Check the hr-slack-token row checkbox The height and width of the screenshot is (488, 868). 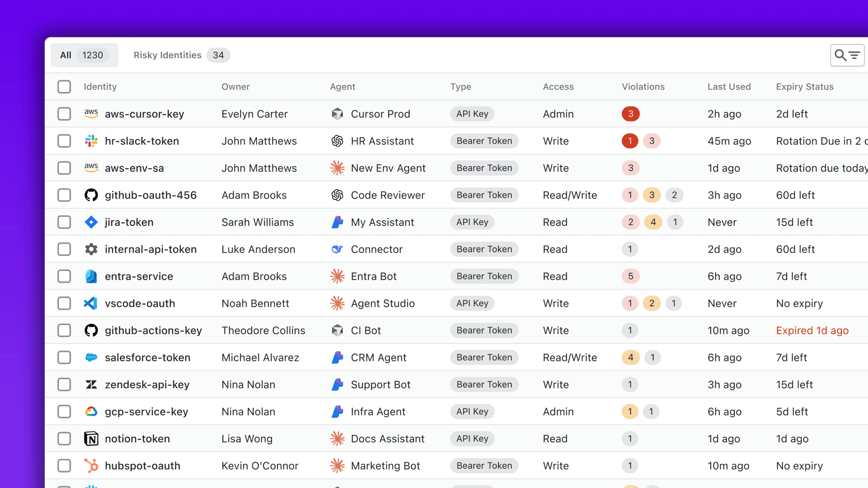click(x=64, y=141)
